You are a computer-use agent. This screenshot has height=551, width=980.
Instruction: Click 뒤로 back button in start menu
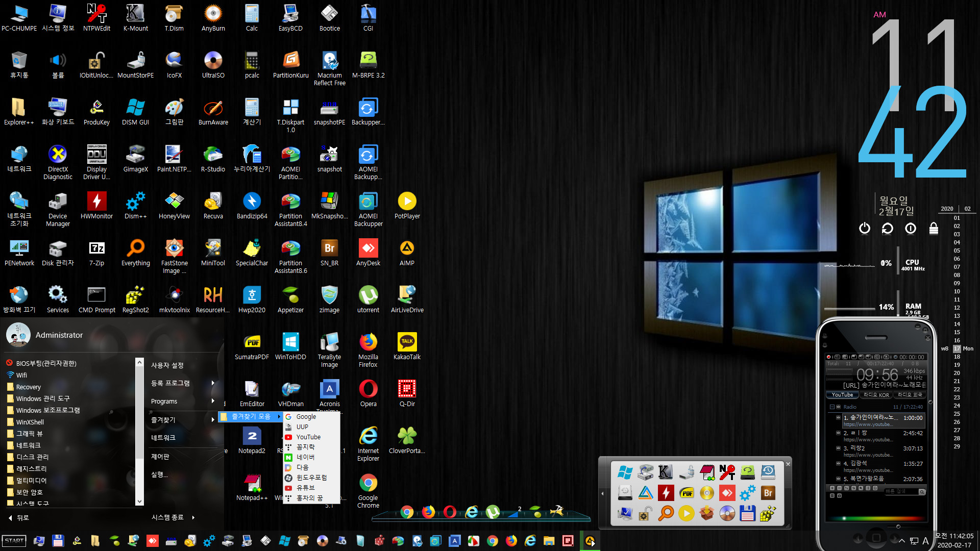(19, 518)
